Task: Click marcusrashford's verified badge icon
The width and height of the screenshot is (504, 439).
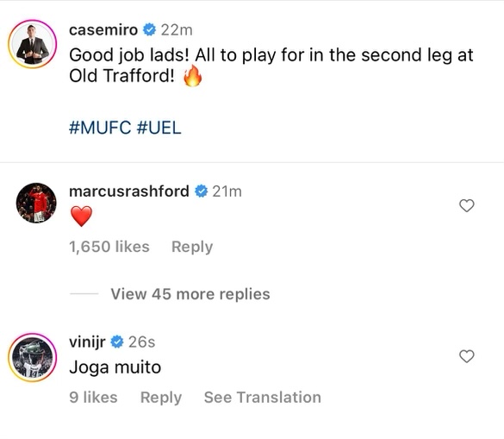Action: [x=202, y=191]
